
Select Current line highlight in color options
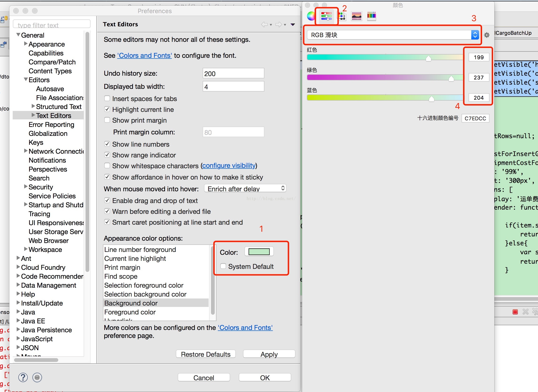(156, 259)
